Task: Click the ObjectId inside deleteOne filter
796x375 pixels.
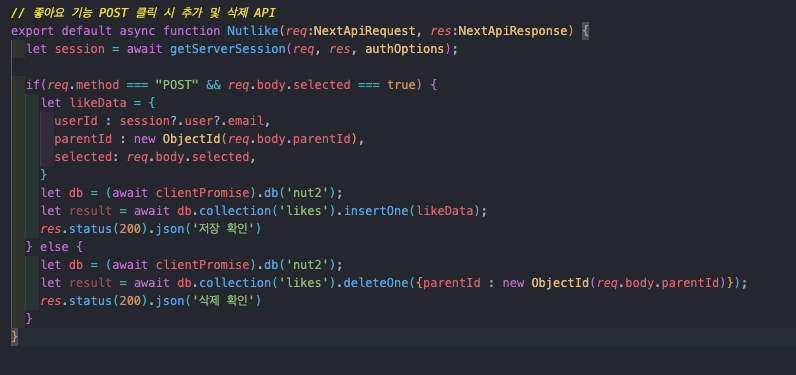Action: [560, 283]
